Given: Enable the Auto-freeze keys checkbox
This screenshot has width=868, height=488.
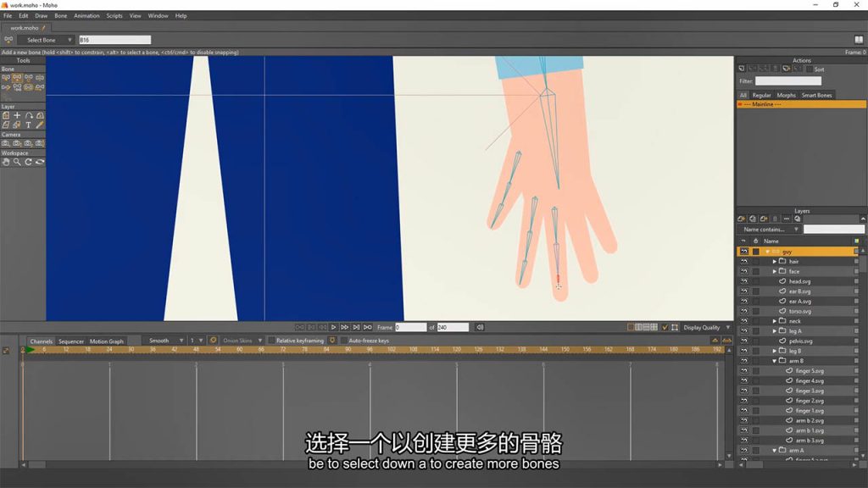Looking at the screenshot, I should [344, 341].
